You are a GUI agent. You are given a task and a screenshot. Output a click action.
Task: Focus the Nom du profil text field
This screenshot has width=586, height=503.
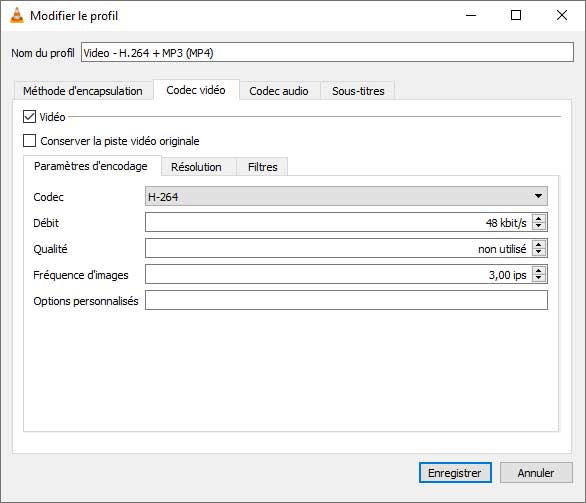tap(327, 52)
